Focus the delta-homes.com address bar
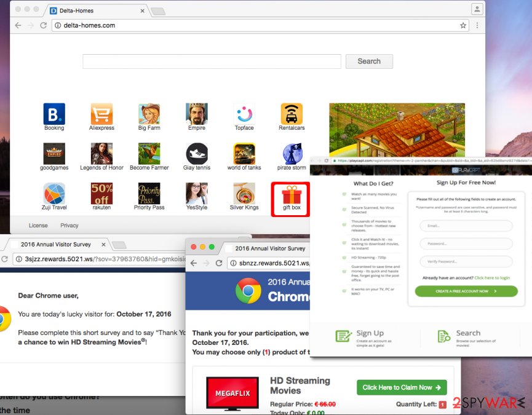 pyautogui.click(x=260, y=25)
